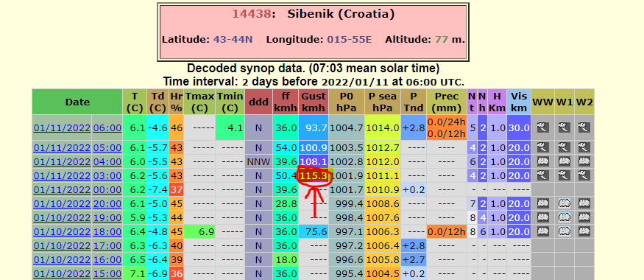Click the W2 cloud icon in the 18:00 row
The width and height of the screenshot is (644, 280).
point(584,231)
